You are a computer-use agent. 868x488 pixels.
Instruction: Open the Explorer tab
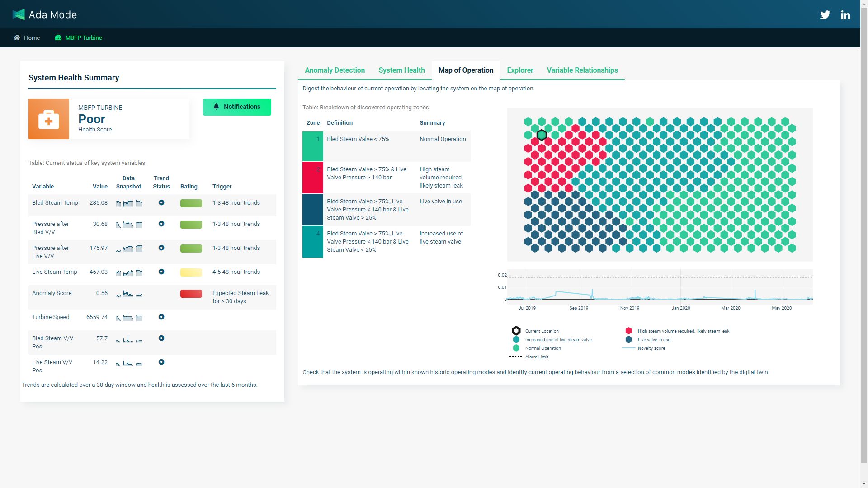click(520, 70)
